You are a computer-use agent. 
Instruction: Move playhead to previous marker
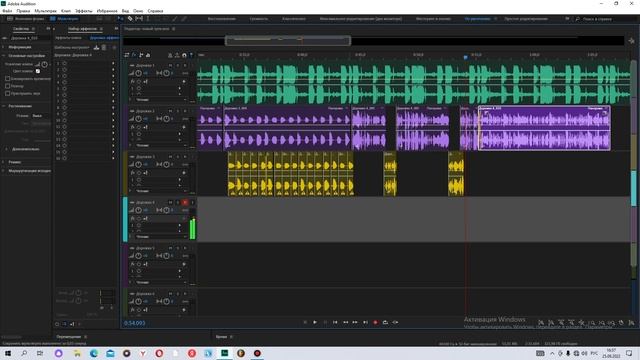click(x=335, y=322)
